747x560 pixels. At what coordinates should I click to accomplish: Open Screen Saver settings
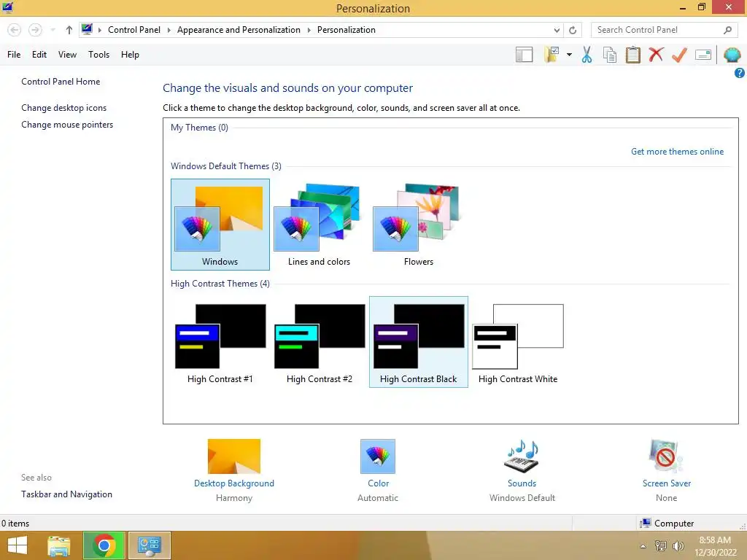pos(667,470)
